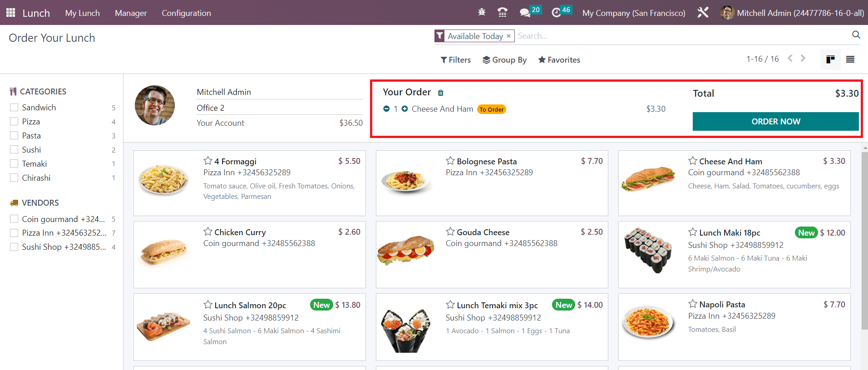Viewport: 868px width, 370px height.
Task: Open the Office 2 location field
Action: [x=279, y=108]
